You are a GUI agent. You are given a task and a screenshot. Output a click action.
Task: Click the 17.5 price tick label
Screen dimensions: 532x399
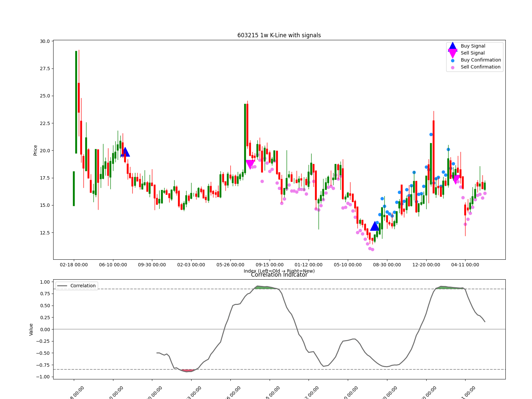[45, 178]
